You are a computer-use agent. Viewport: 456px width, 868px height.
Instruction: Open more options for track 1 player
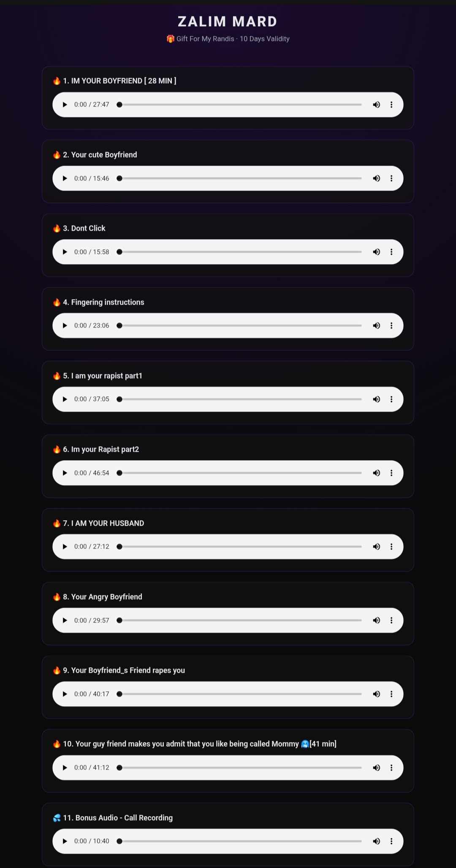click(x=391, y=105)
